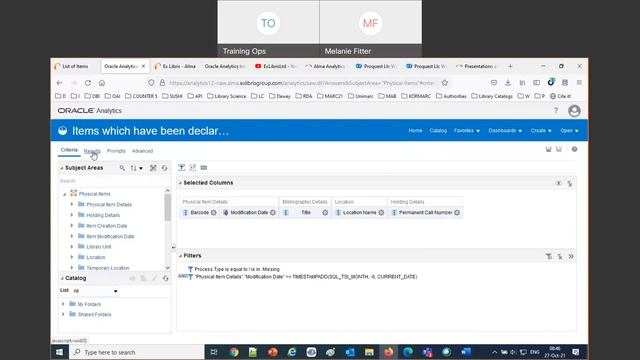
Task: Collapse the Selected Columns section
Action: click(x=180, y=183)
